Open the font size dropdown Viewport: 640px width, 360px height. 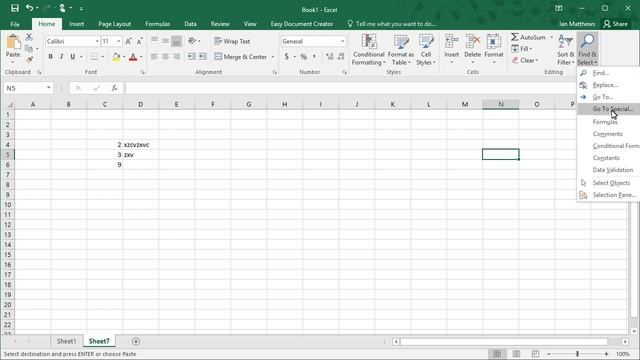(118, 41)
